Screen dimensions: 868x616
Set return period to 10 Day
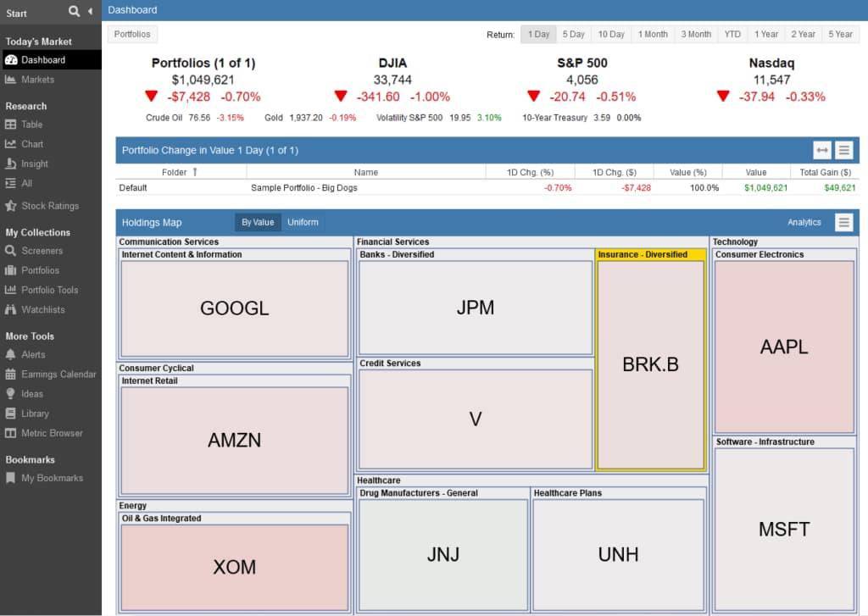(611, 34)
